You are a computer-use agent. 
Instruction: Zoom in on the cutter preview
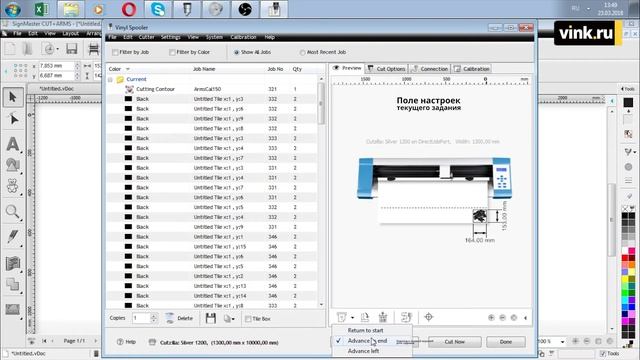click(491, 318)
